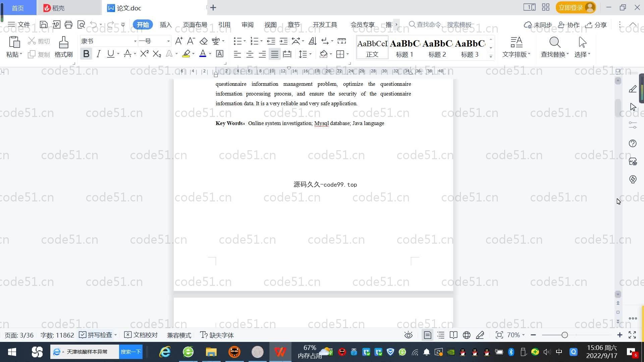Expand the styles gallery
644x362 pixels.
point(491,56)
